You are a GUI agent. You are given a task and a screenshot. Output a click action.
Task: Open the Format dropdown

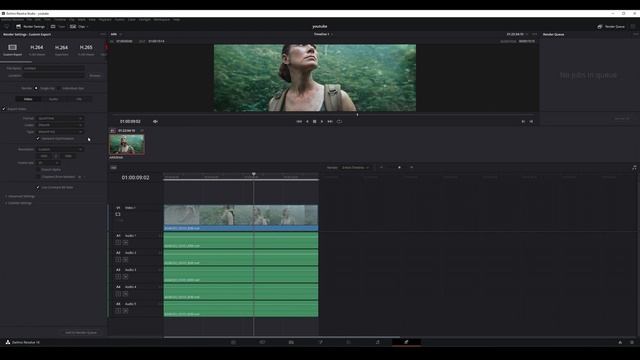60,118
